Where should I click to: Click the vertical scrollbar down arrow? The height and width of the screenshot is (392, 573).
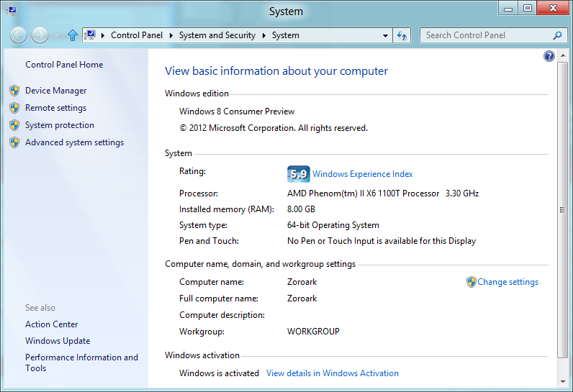tap(563, 381)
